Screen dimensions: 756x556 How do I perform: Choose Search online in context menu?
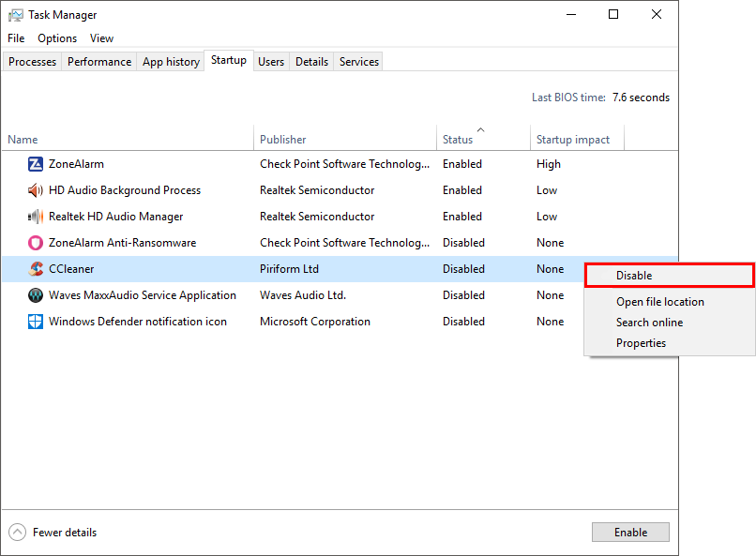pyautogui.click(x=669, y=323)
